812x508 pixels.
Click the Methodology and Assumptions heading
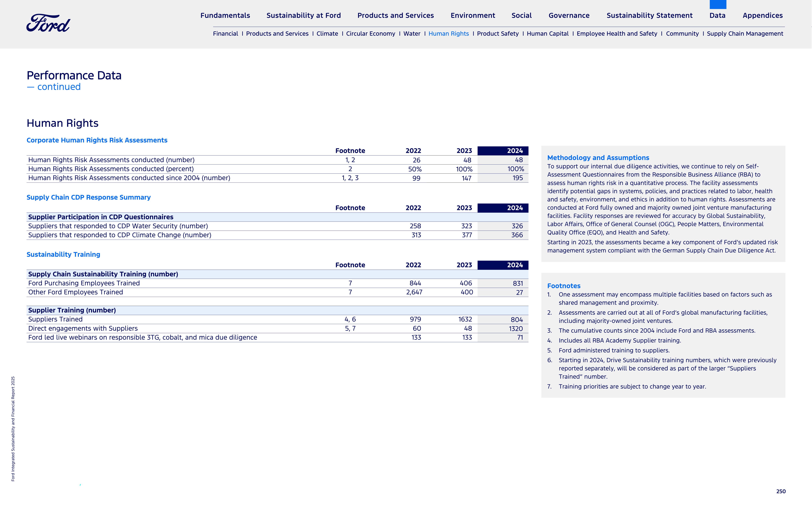coord(598,158)
